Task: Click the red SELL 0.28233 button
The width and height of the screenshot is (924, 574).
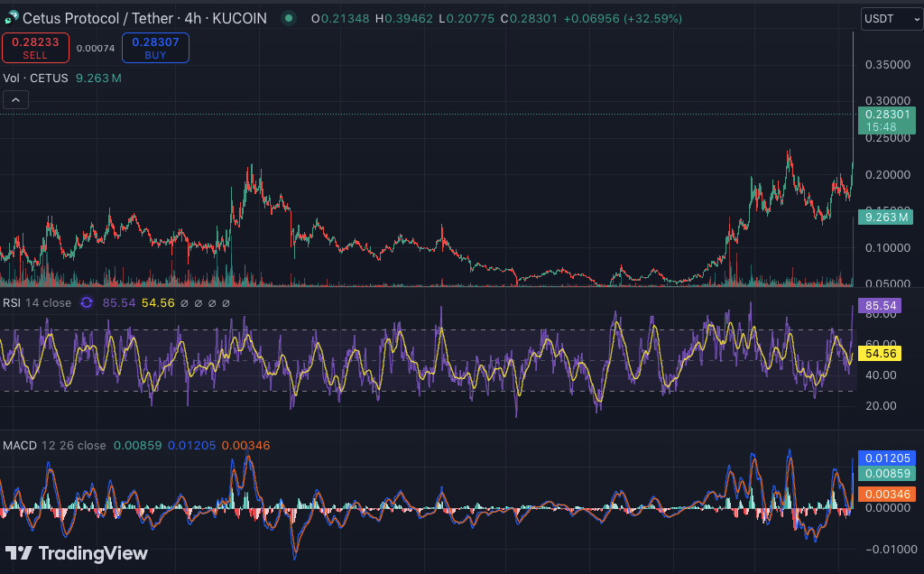Action: 35,48
